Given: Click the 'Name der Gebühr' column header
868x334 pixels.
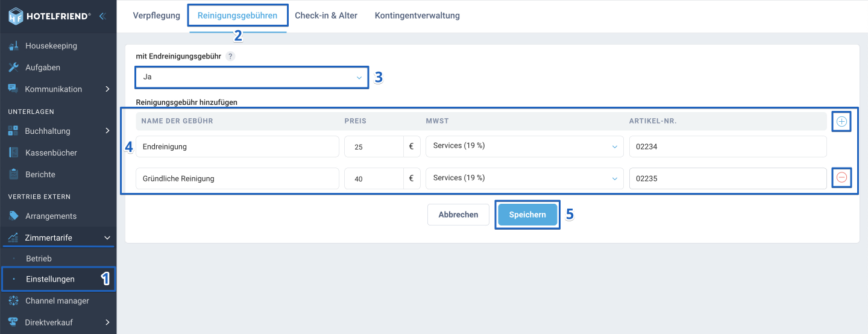Looking at the screenshot, I should click(177, 121).
